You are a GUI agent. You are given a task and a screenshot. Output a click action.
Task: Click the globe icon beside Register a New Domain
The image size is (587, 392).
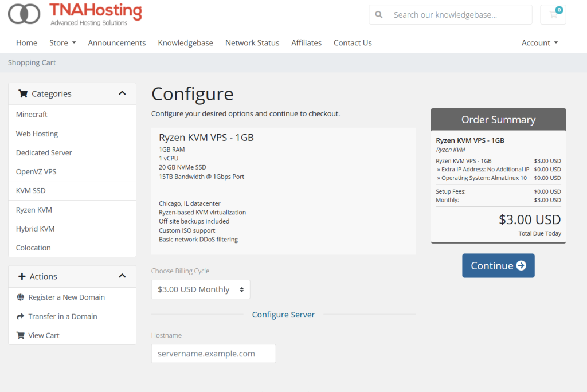[21, 297]
